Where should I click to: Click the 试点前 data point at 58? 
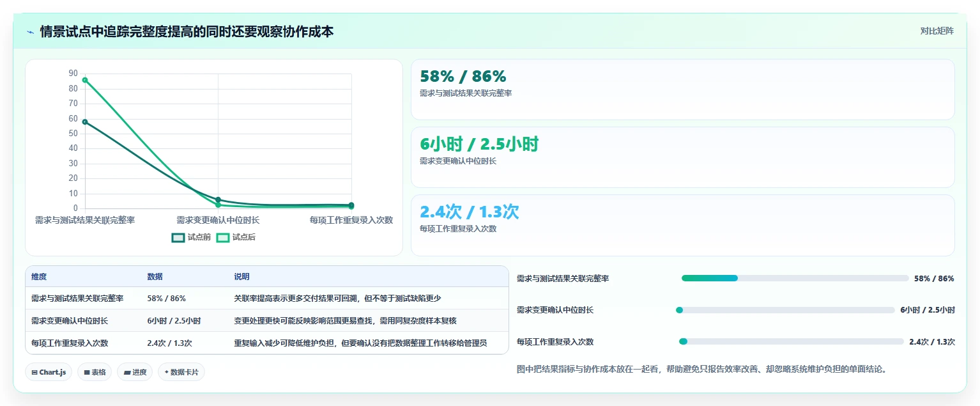click(85, 121)
